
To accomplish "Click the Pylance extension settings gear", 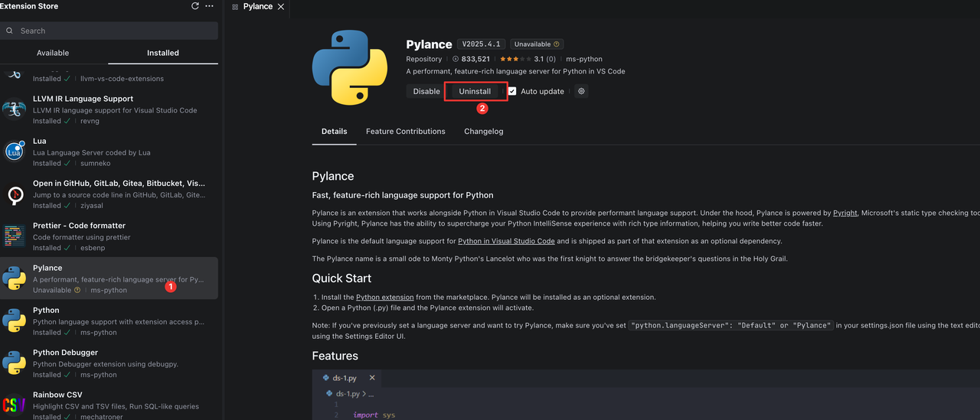I will tap(581, 91).
